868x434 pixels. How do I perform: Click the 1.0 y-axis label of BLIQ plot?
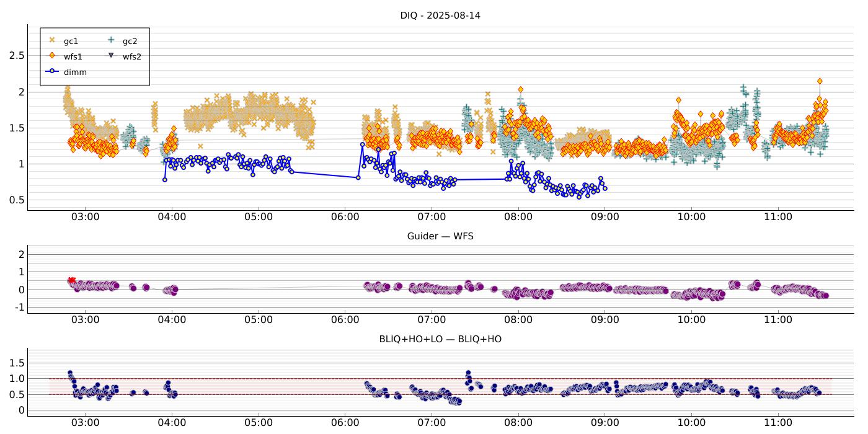point(17,378)
